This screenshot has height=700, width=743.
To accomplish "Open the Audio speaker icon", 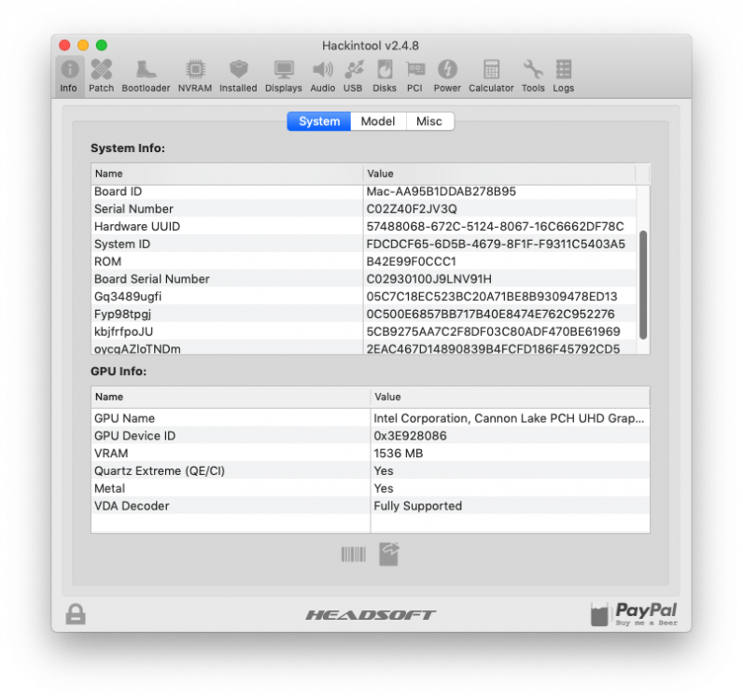I will click(x=323, y=70).
